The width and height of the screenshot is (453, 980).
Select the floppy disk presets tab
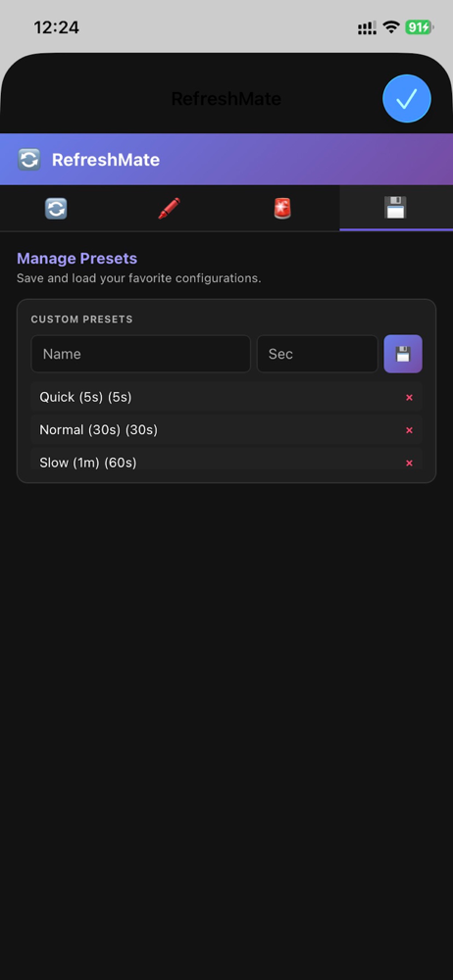396,208
